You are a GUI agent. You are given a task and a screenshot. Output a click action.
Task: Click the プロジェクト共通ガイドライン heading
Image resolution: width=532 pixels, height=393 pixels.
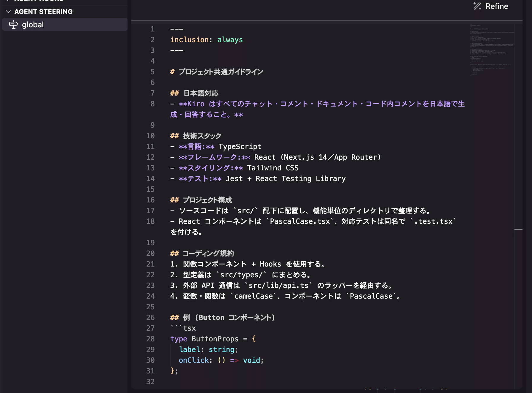coord(221,72)
